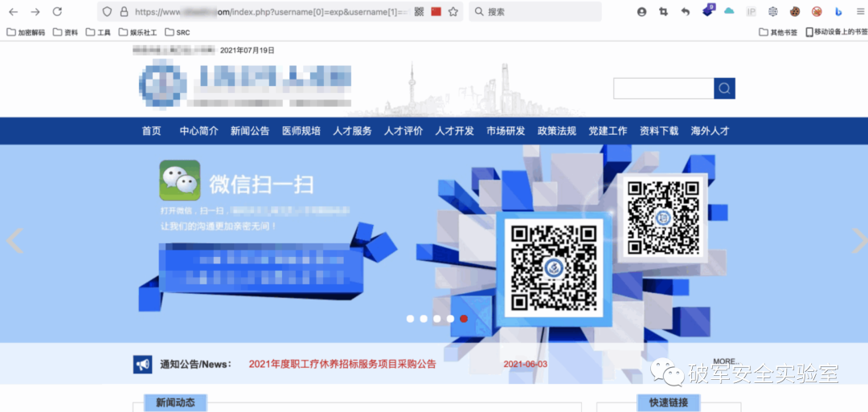This screenshot has height=412, width=868.
Task: Open the shield tracking protection icon
Action: [107, 12]
